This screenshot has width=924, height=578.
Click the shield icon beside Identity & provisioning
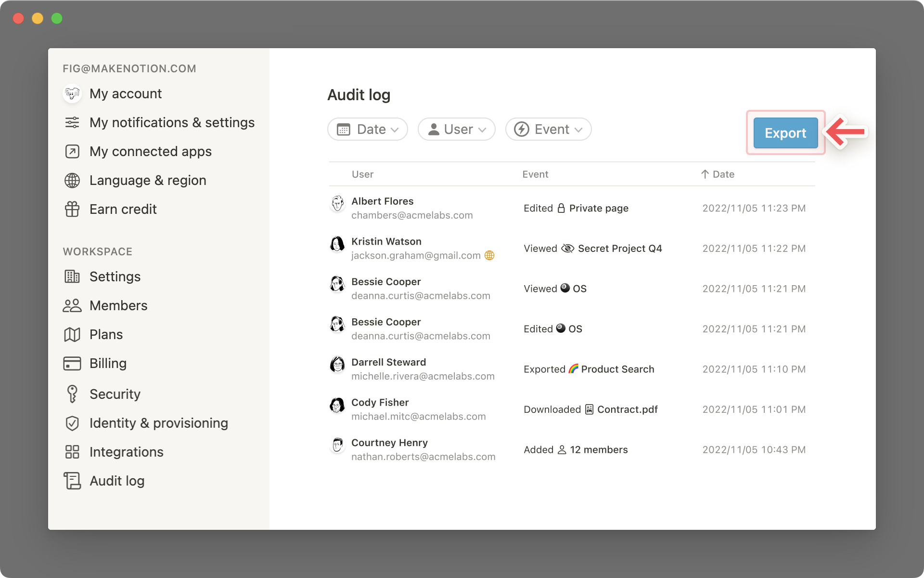[72, 423]
